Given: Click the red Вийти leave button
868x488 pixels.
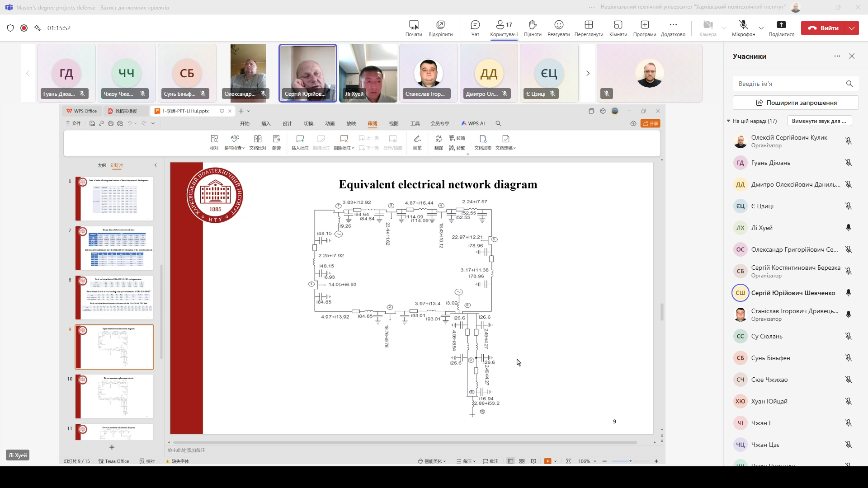Looking at the screenshot, I should (x=824, y=28).
